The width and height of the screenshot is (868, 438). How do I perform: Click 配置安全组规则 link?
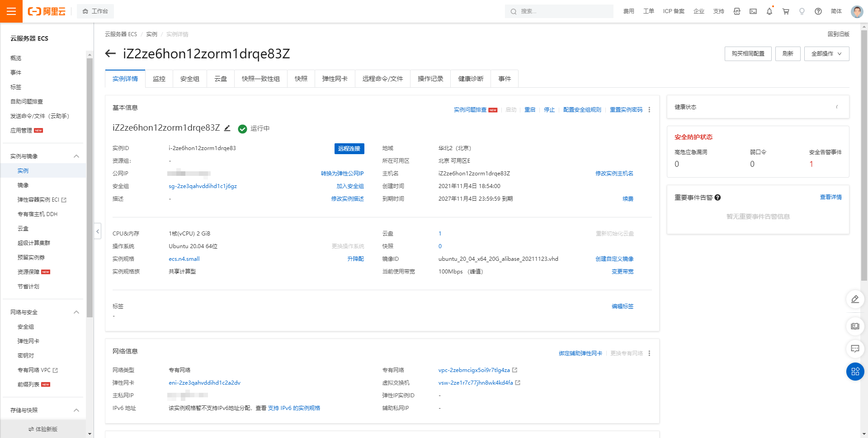582,110
